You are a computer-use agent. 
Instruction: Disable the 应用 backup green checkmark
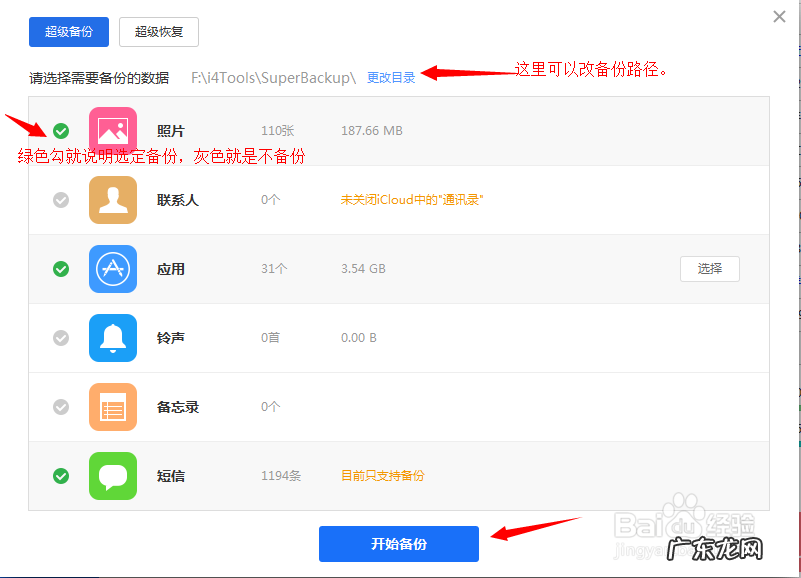tap(60, 269)
